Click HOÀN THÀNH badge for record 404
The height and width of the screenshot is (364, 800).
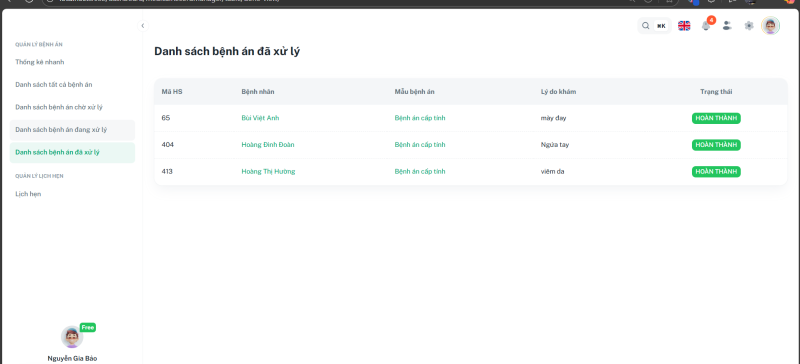(x=716, y=145)
